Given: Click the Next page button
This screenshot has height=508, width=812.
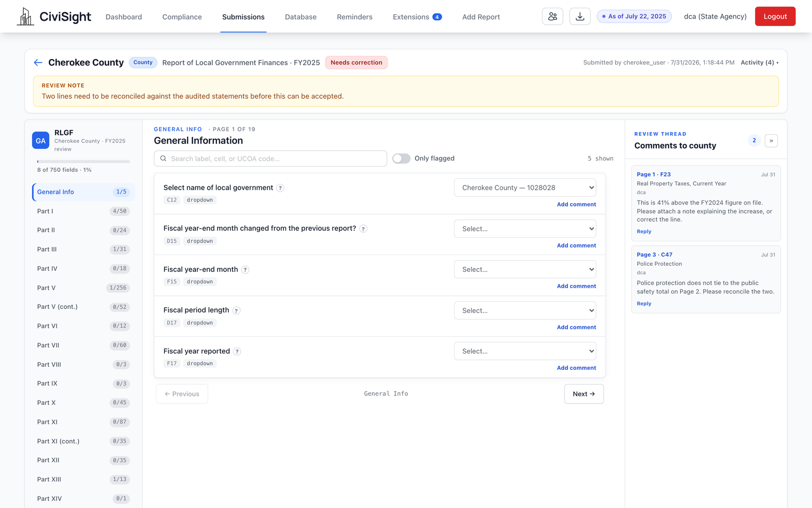Looking at the screenshot, I should (584, 394).
